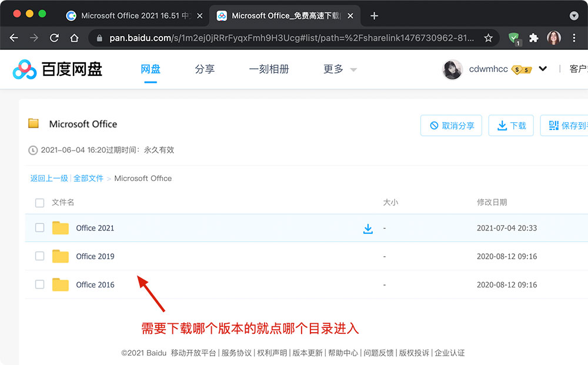Close the Microsoft Office 2021 16.51 tab
588x365 pixels.
click(x=200, y=16)
